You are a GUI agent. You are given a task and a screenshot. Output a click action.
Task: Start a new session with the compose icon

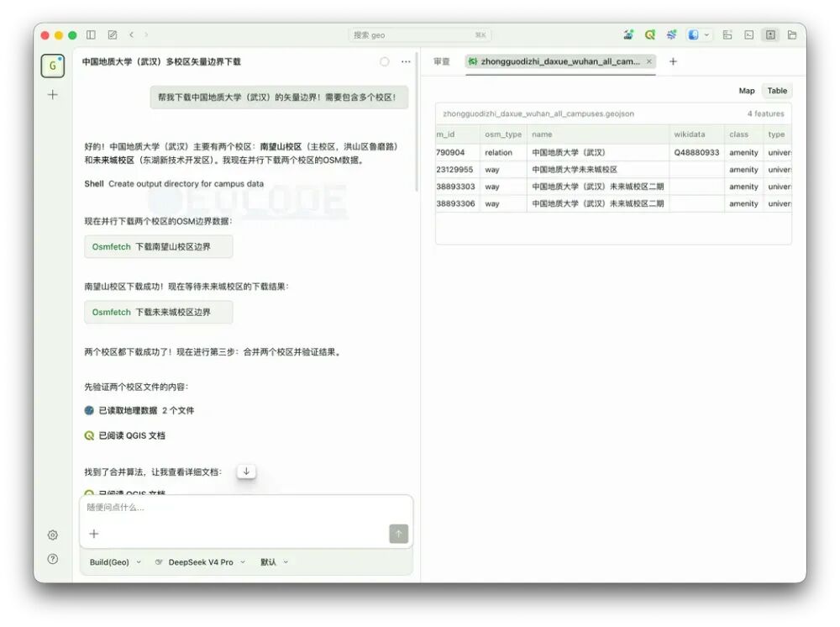(x=113, y=34)
